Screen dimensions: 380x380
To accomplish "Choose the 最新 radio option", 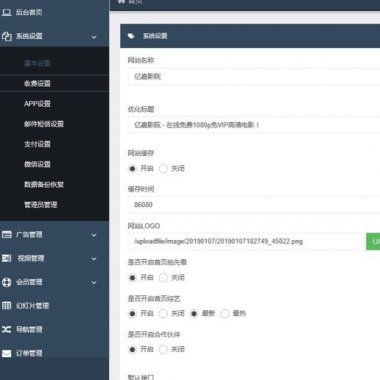I will (194, 313).
